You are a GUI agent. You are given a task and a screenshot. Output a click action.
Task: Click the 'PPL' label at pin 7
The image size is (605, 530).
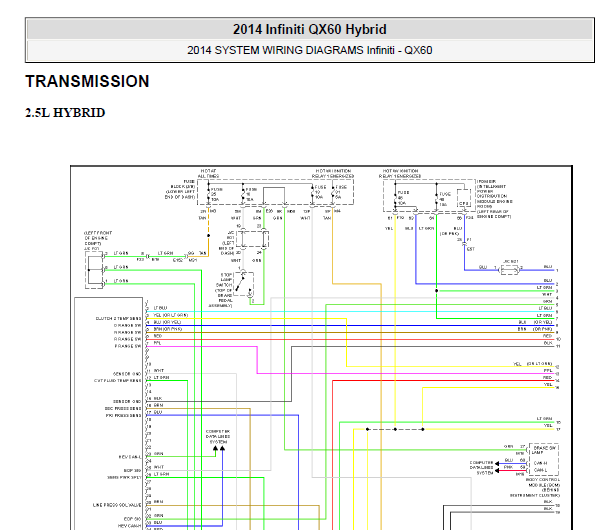point(157,343)
